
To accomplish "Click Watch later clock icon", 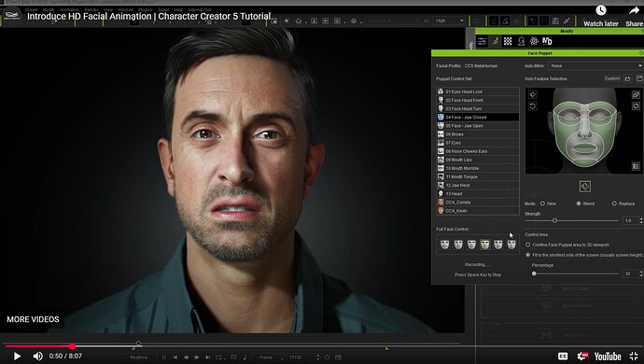I will point(601,10).
